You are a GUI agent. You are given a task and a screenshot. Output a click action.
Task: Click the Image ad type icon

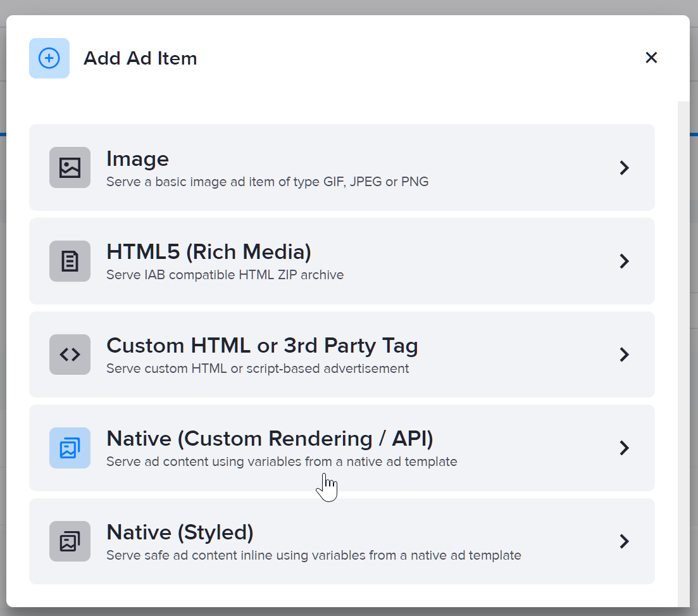[70, 168]
